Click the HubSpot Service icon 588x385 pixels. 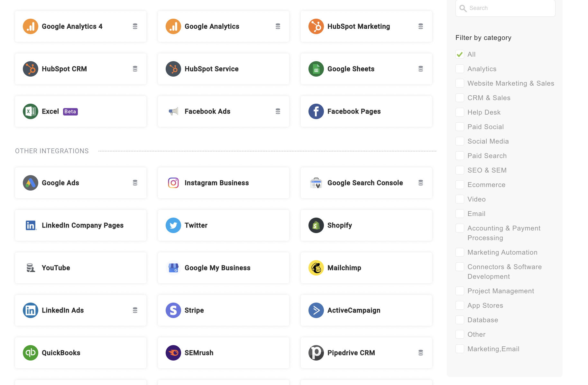click(173, 69)
